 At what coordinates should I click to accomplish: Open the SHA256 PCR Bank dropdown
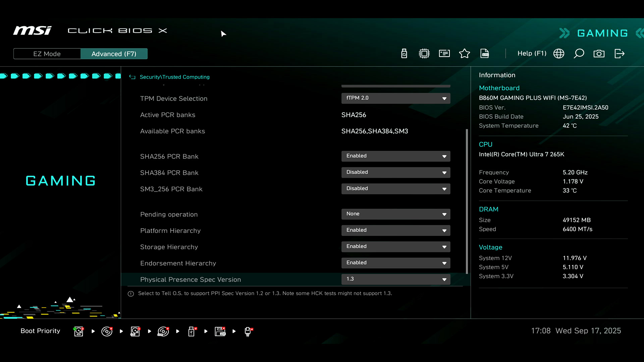(x=396, y=156)
